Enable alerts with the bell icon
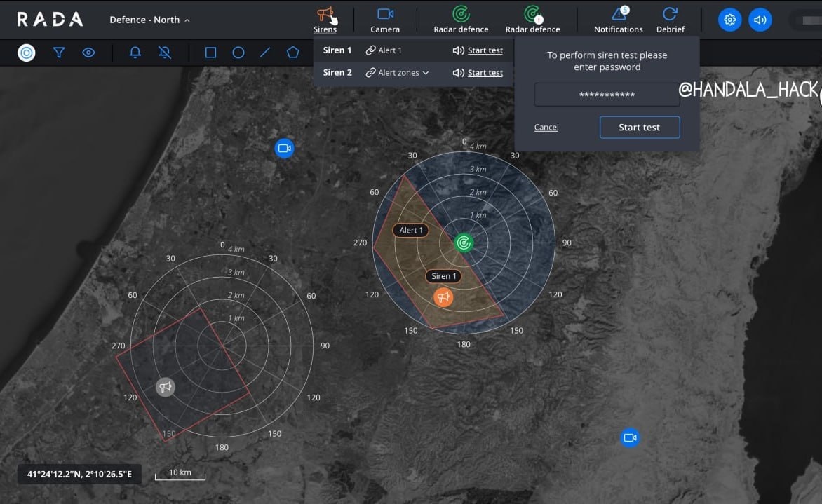The image size is (822, 504). tap(135, 53)
